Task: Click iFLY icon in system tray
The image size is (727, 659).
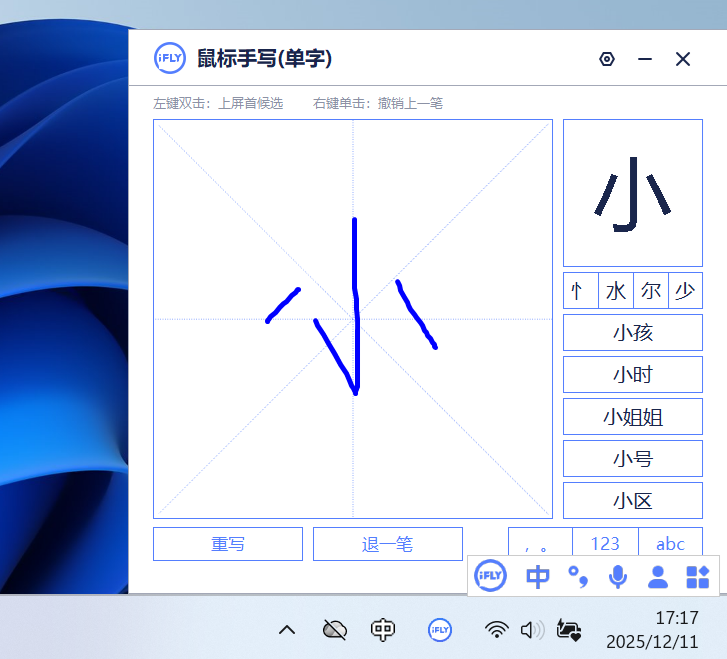Action: pyautogui.click(x=439, y=629)
